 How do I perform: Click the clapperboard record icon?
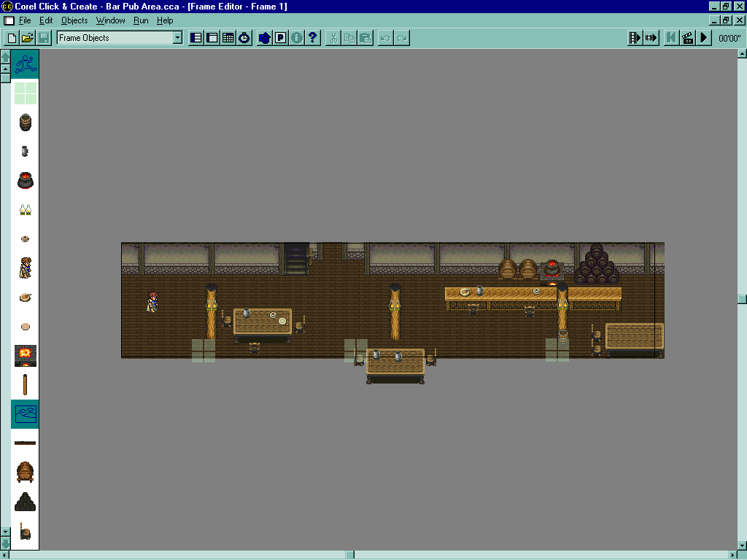click(x=687, y=38)
